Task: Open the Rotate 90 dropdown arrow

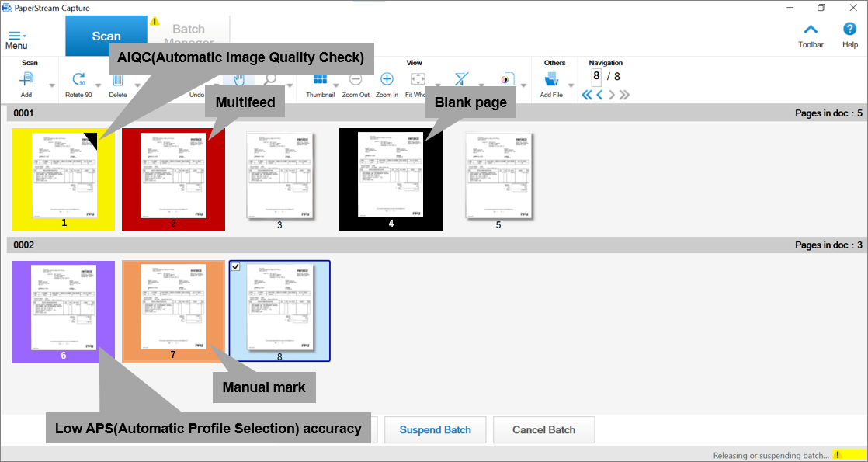Action: [98, 85]
